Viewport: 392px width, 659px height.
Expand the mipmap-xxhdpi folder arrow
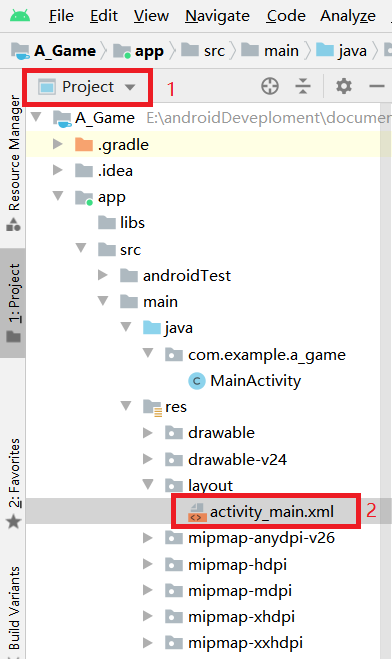[147, 642]
